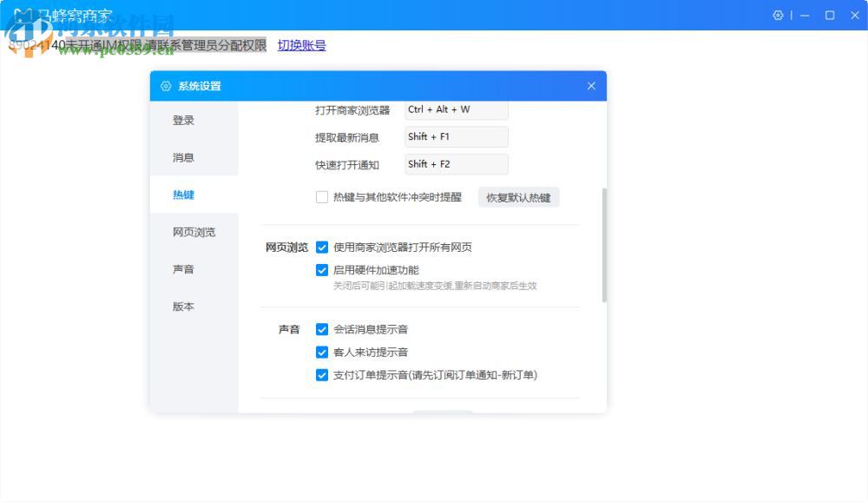Viewport: 868px width, 502px height.
Task: Click the gear icon beside 系统设置 title
Action: click(x=165, y=86)
